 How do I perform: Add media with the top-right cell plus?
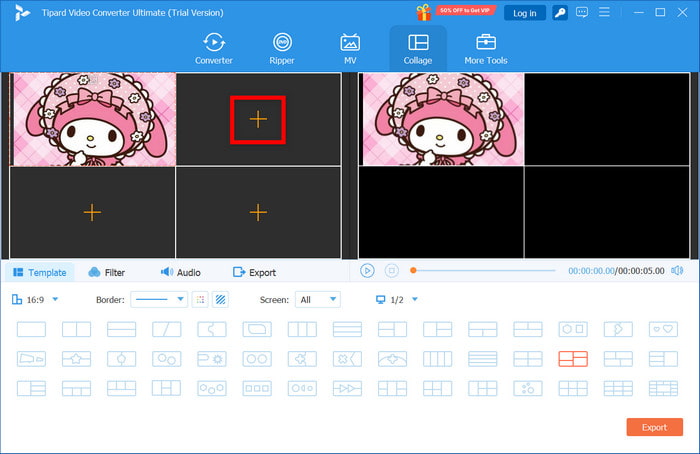258,119
